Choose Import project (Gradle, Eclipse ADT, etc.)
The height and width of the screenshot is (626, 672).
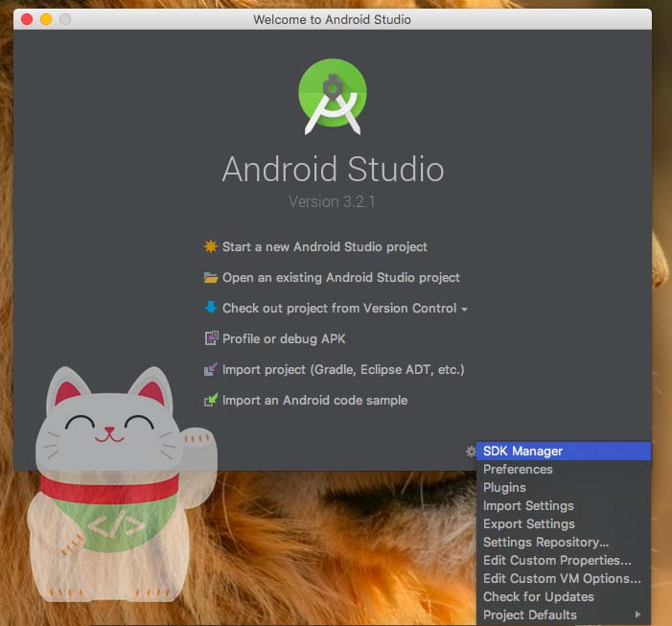(343, 370)
